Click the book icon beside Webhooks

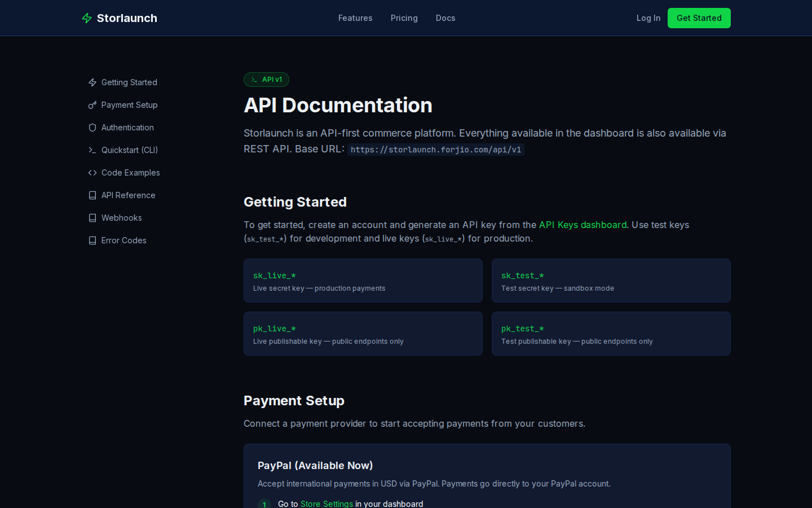click(92, 218)
